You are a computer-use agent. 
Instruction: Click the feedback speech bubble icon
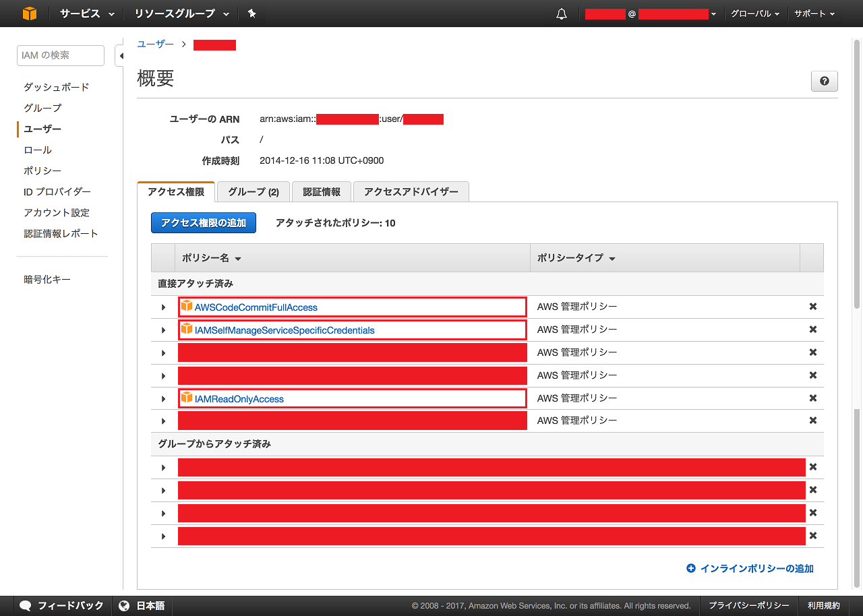pos(25,605)
